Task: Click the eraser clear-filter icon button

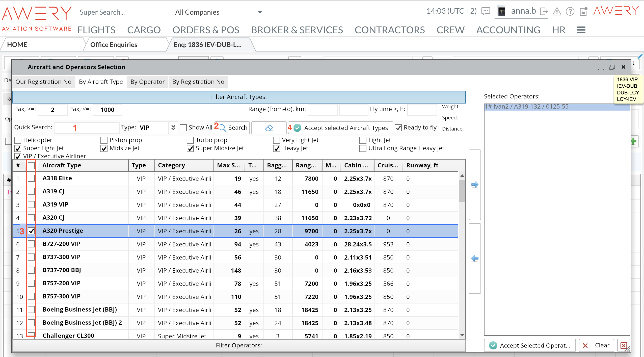Action: point(269,128)
